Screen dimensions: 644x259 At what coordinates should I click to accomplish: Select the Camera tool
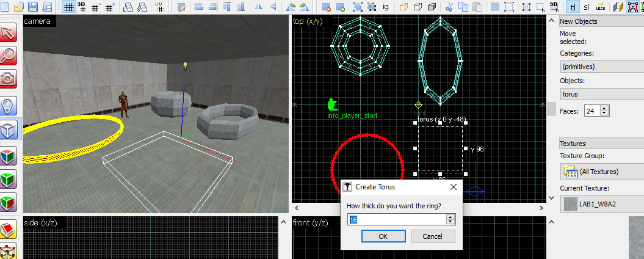[x=9, y=78]
